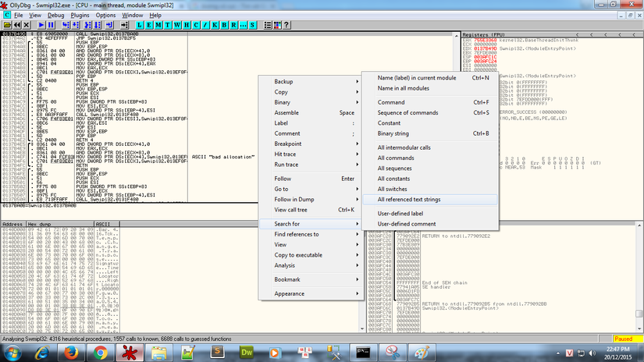Screen dimensions: 644x362
Task: Close the debugged program with X icon
Action: (x=27, y=25)
